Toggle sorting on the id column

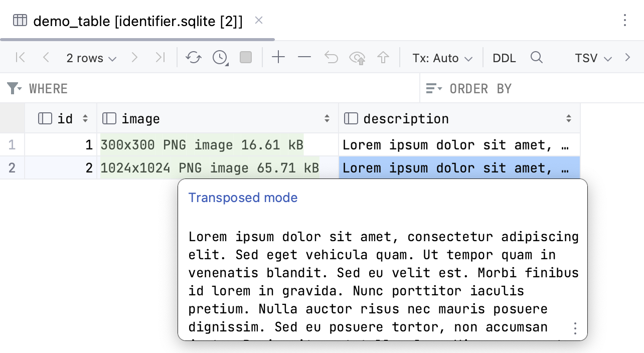pyautogui.click(x=84, y=118)
